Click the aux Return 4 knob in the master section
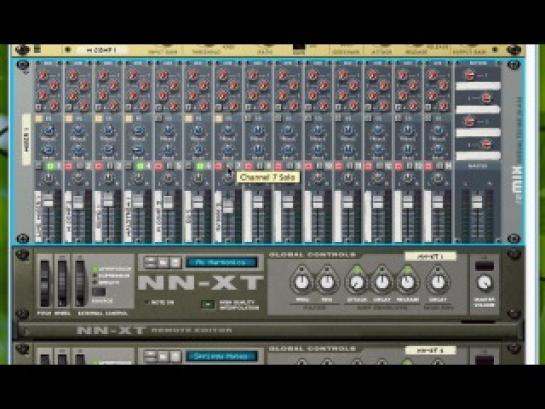 (x=486, y=145)
